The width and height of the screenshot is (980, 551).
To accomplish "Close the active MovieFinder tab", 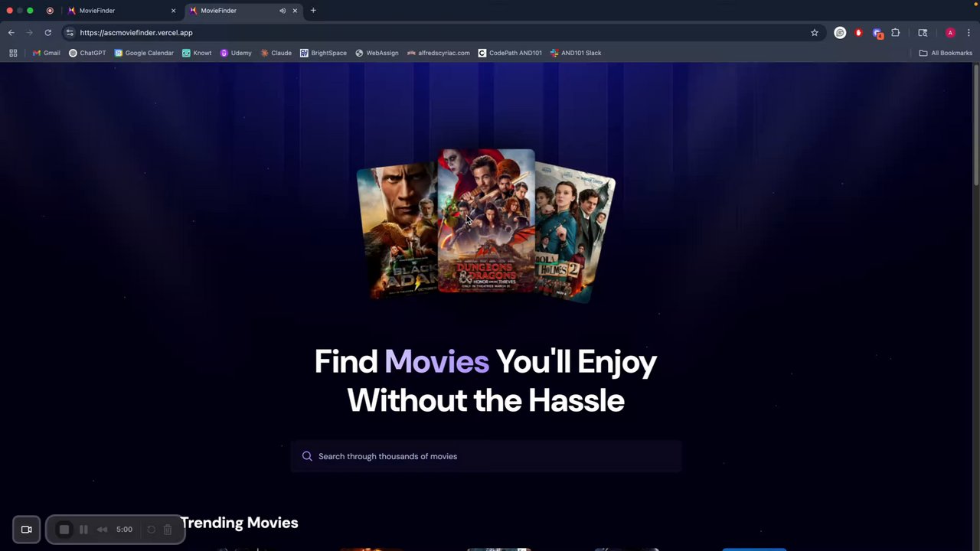I will pyautogui.click(x=295, y=11).
